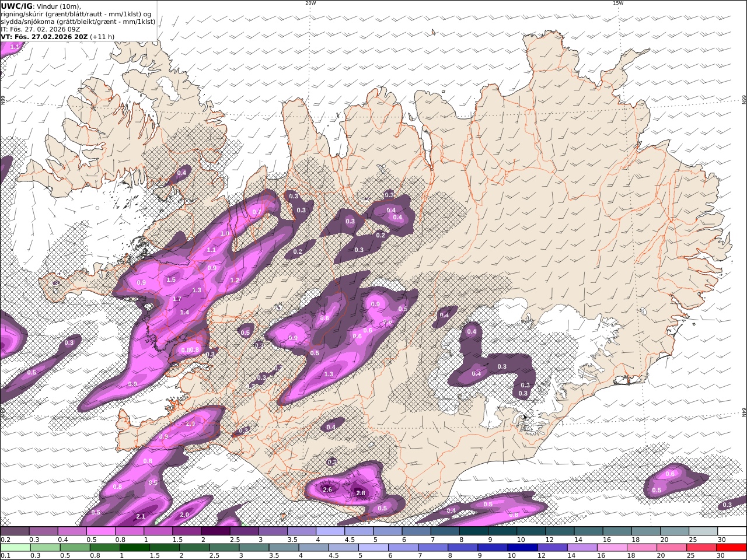Click the 0.7 precipitation value in northwest band

256,212
